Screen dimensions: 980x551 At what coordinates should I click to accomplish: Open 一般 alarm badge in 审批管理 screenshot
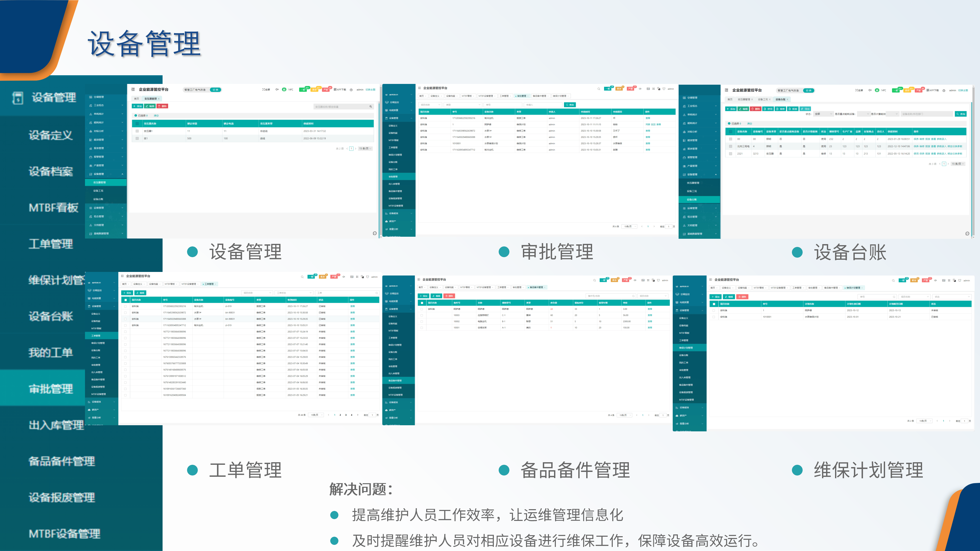[608, 89]
